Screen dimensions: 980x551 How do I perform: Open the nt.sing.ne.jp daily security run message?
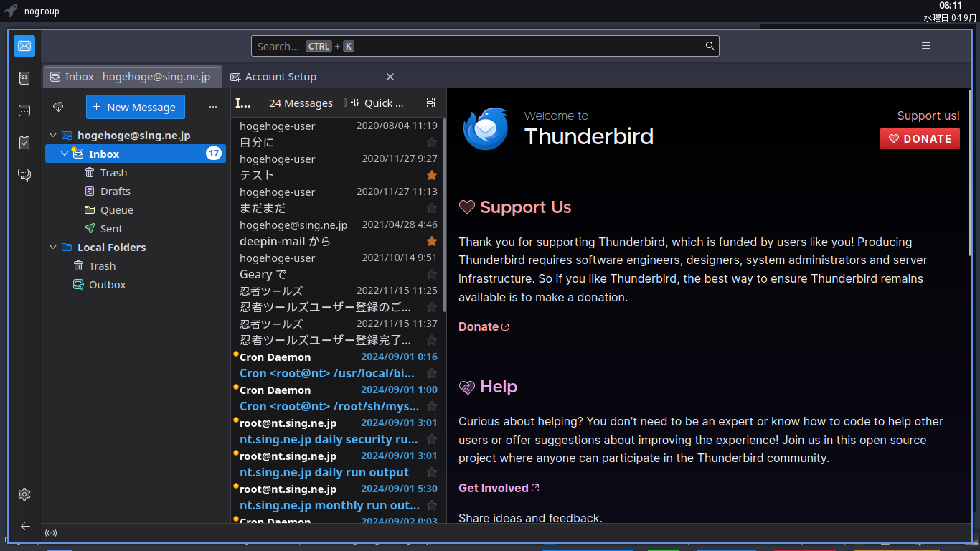point(337,431)
